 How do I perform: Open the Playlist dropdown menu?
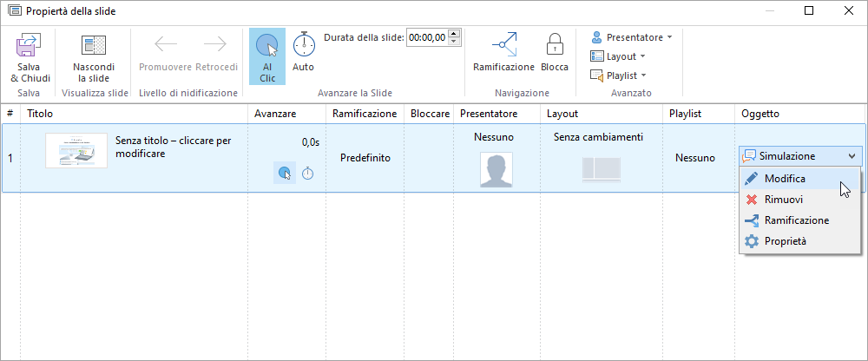click(x=618, y=75)
